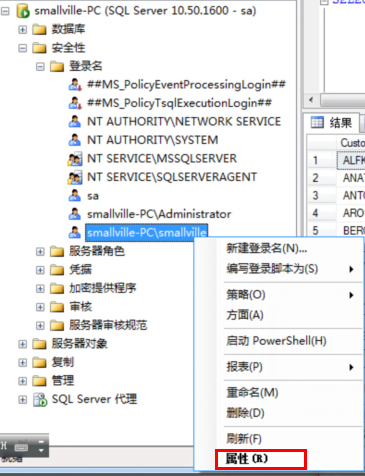Open 编写登录脚本为(S) submenu
This screenshot has width=365, height=476.
tap(279, 269)
